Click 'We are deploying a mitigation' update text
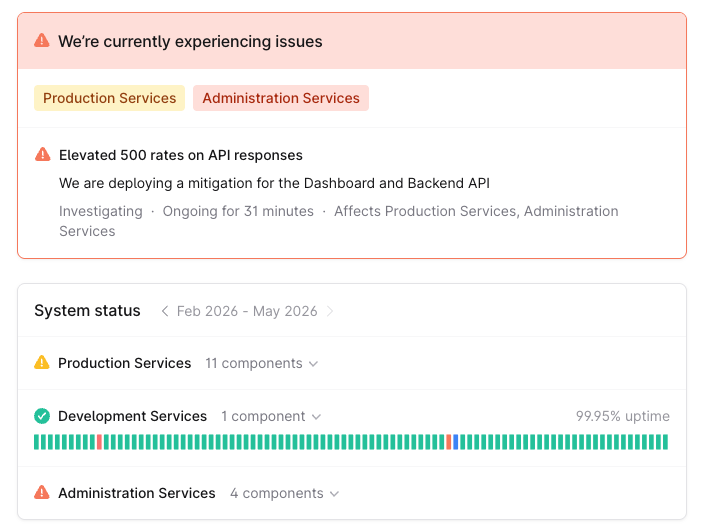 pos(274,183)
